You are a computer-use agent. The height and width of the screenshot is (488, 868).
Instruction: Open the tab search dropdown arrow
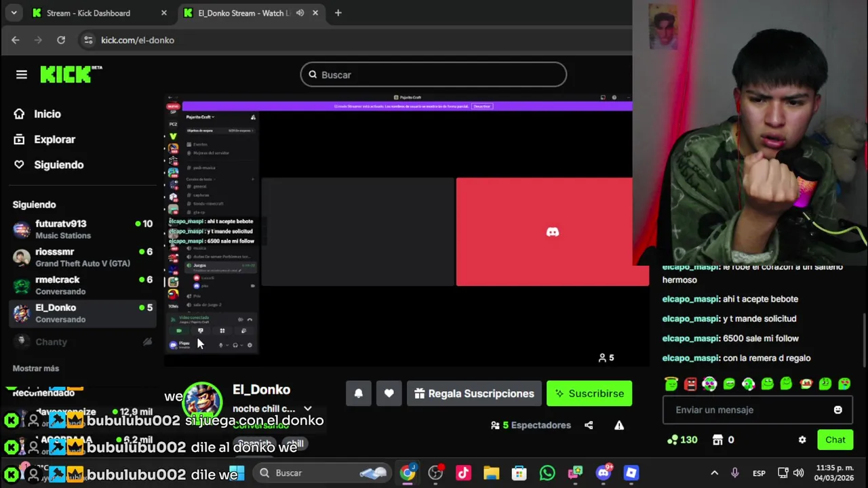point(14,13)
